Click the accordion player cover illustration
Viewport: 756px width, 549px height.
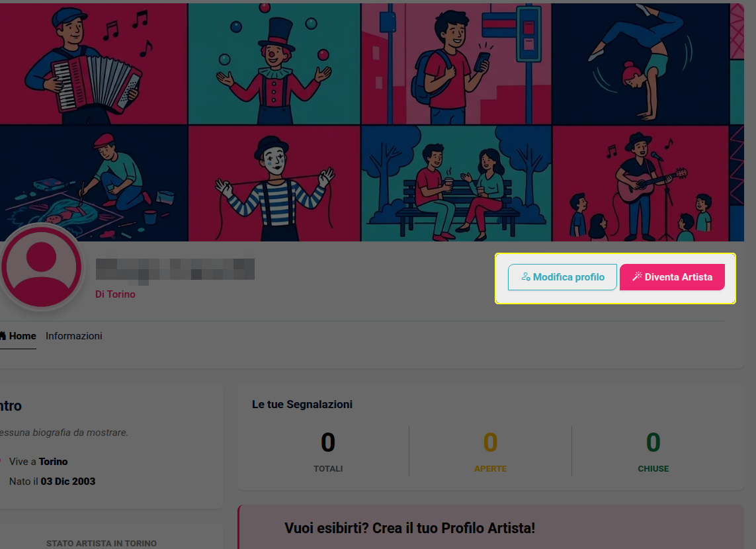[93, 63]
